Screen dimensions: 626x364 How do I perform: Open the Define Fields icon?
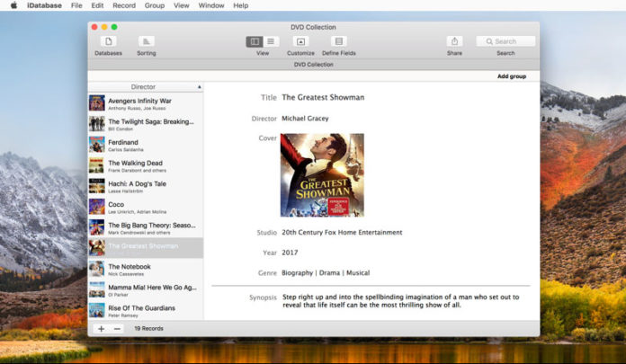point(338,41)
